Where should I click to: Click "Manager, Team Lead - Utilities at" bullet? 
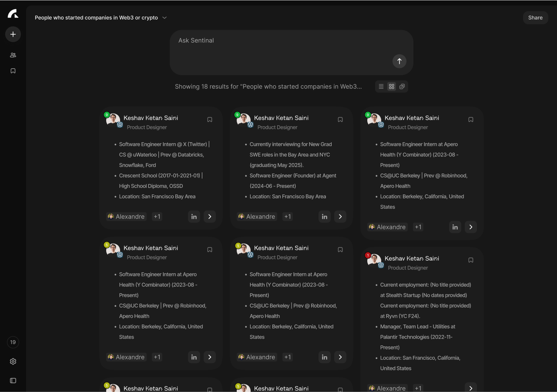(x=418, y=327)
